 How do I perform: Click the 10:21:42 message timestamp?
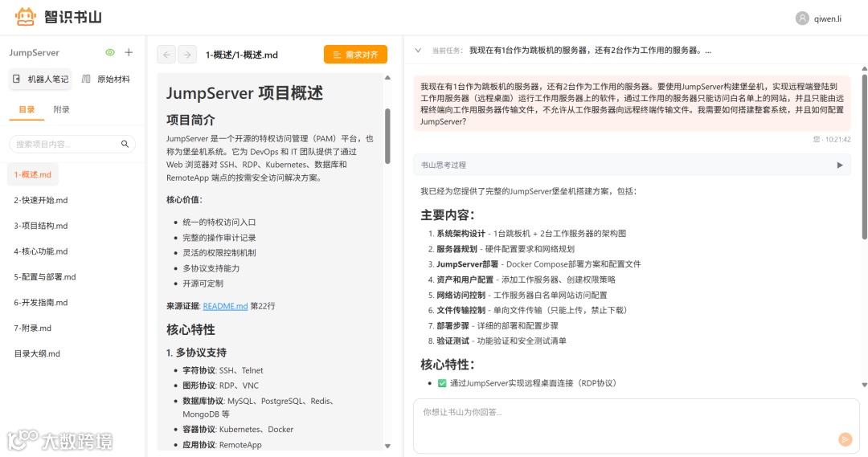(837, 140)
